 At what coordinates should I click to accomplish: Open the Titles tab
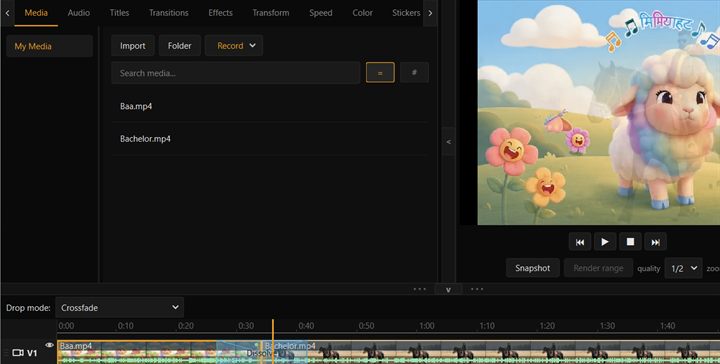[x=119, y=13]
